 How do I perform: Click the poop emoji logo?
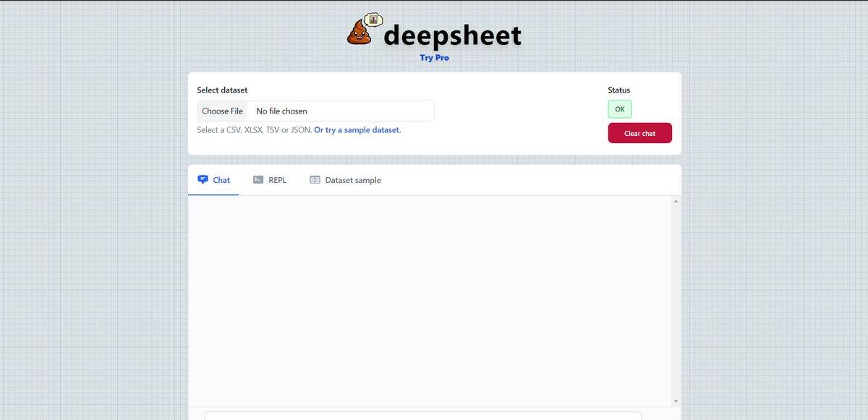(x=359, y=33)
